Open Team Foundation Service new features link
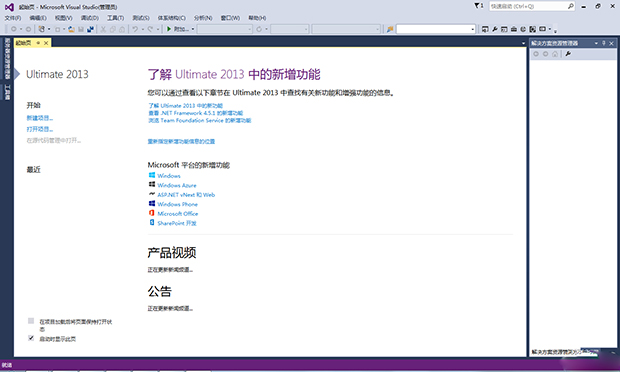Screen dimensions: 620x372 199,120
